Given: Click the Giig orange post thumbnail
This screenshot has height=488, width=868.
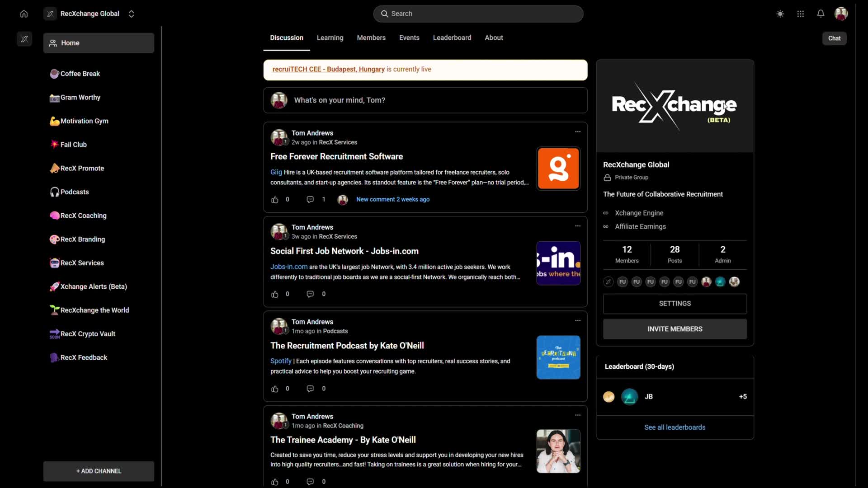Looking at the screenshot, I should pyautogui.click(x=558, y=169).
